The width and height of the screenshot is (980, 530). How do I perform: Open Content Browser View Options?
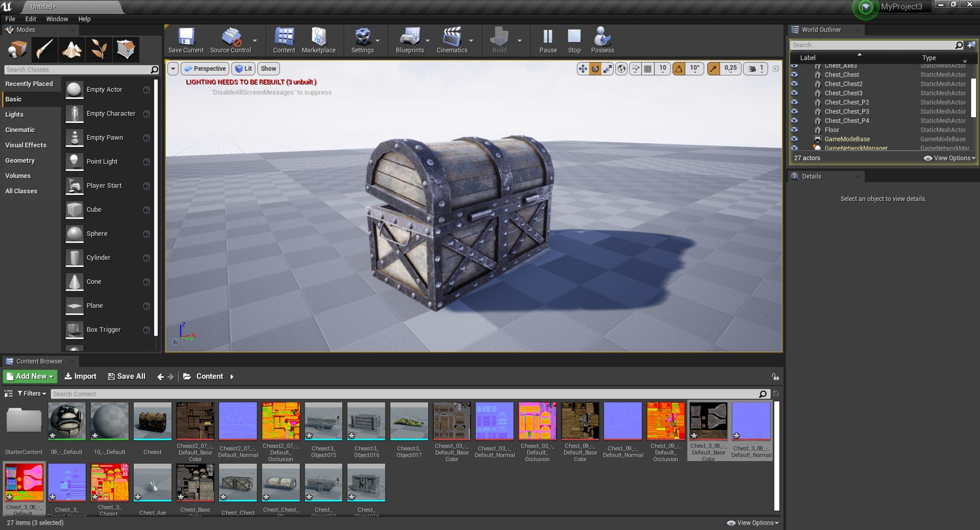point(753,523)
